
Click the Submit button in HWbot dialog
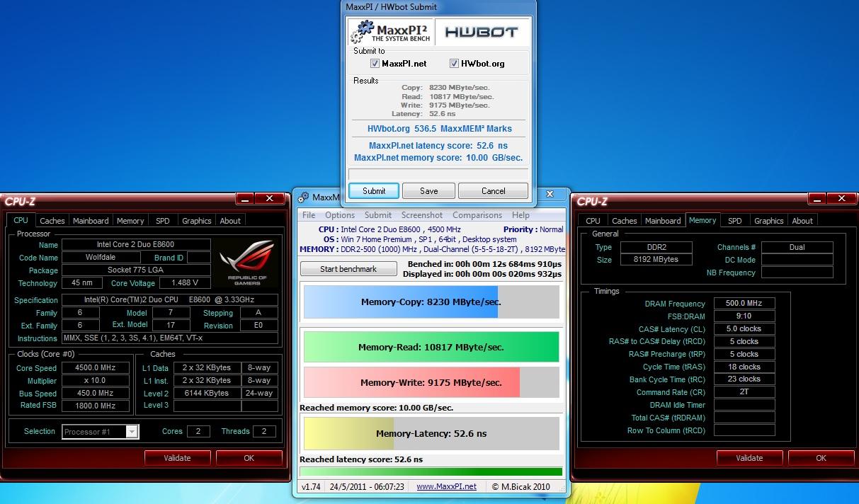[374, 190]
